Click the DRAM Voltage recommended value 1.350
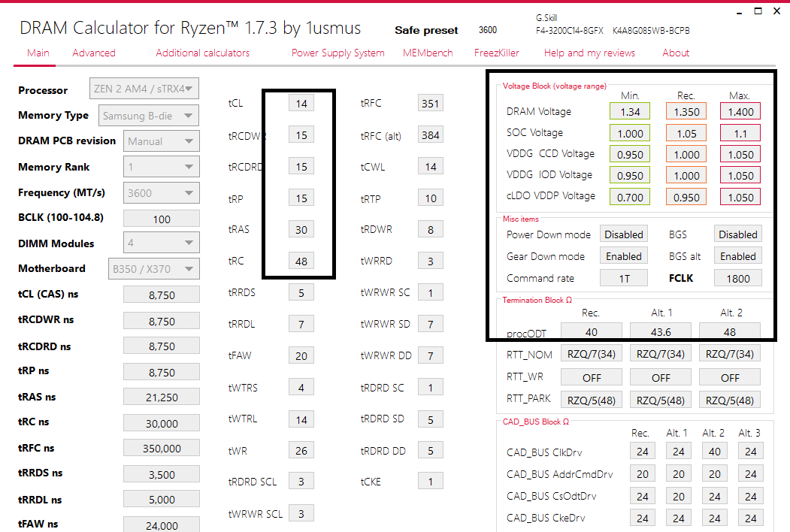The height and width of the screenshot is (532, 790). point(686,111)
